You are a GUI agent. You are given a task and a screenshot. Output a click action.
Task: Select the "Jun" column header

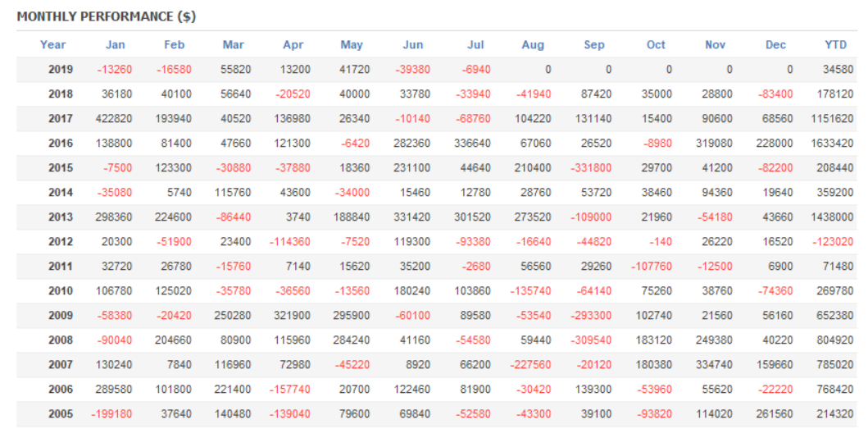413,44
